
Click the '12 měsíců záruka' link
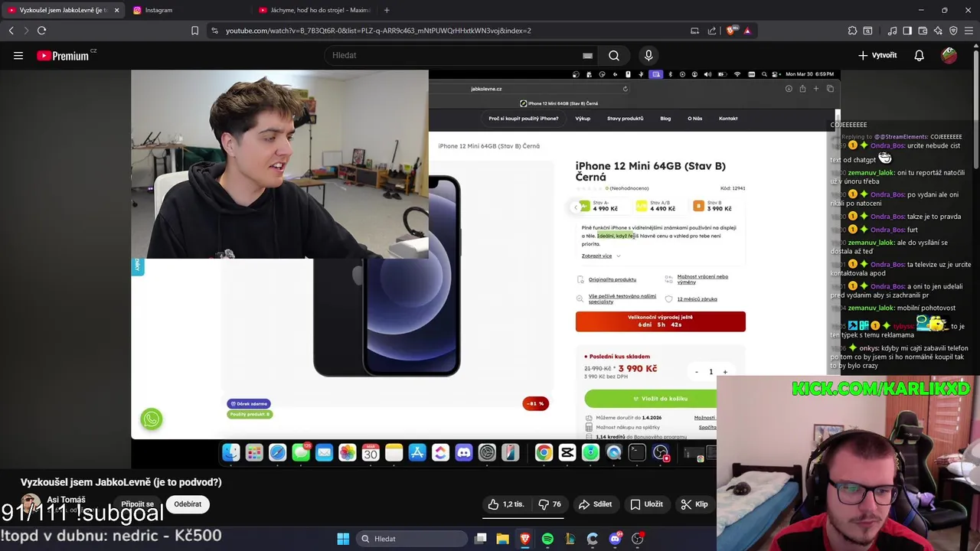point(697,299)
